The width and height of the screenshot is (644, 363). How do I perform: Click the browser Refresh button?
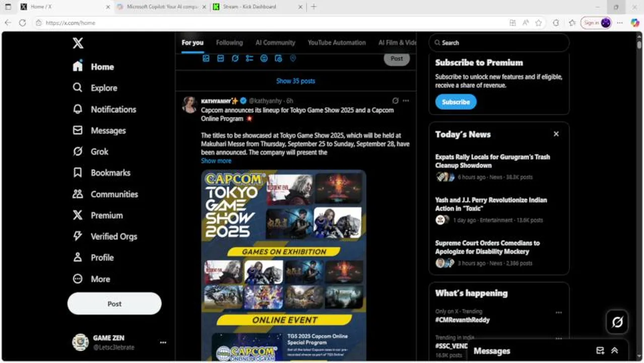[x=22, y=23]
